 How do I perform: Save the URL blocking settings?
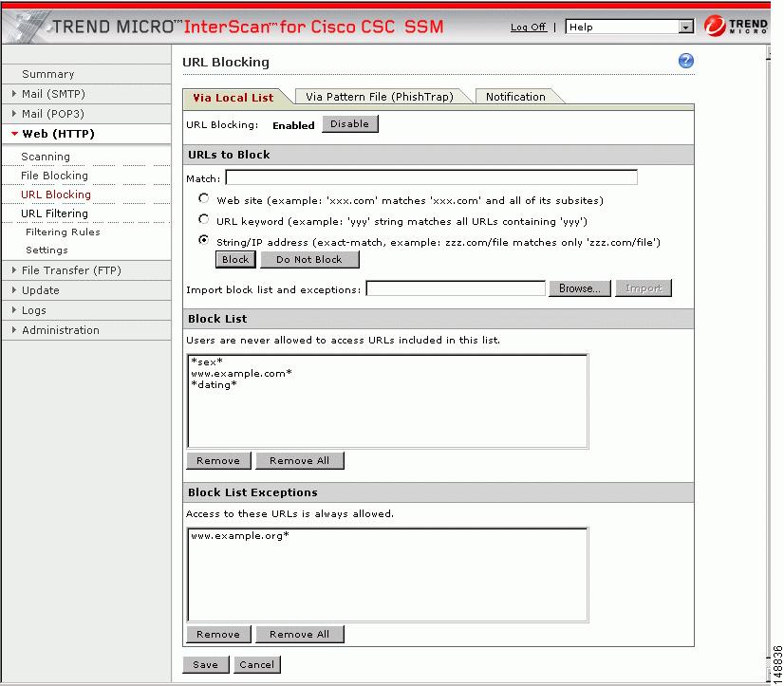click(206, 664)
